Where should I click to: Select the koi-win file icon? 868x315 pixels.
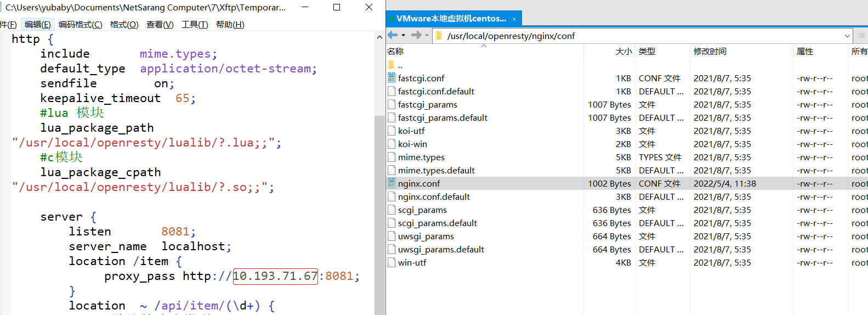(392, 144)
